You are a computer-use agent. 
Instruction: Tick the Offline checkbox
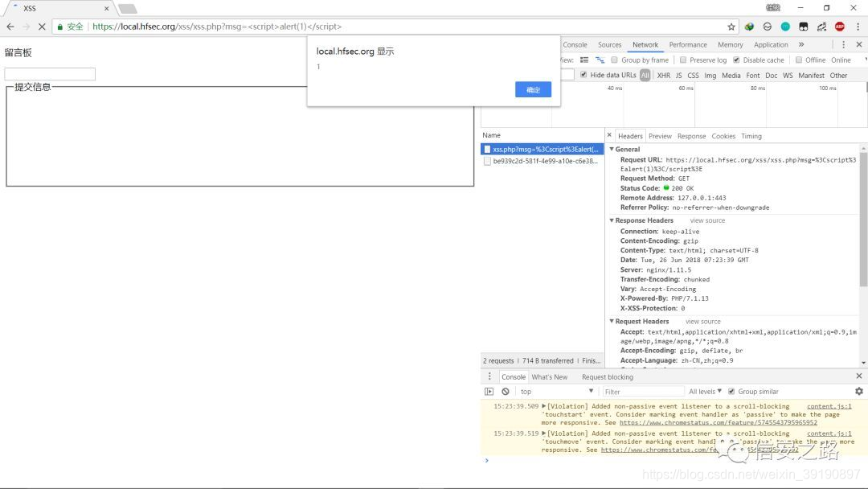pyautogui.click(x=799, y=60)
